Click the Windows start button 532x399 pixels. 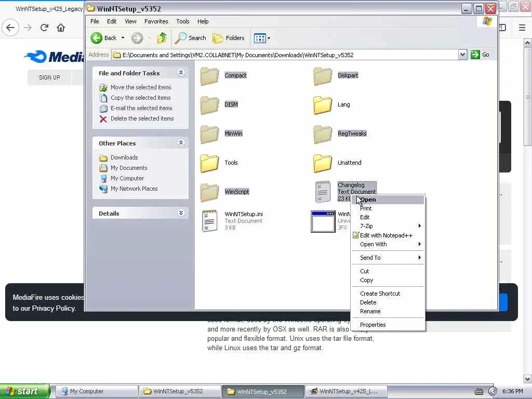[25, 391]
